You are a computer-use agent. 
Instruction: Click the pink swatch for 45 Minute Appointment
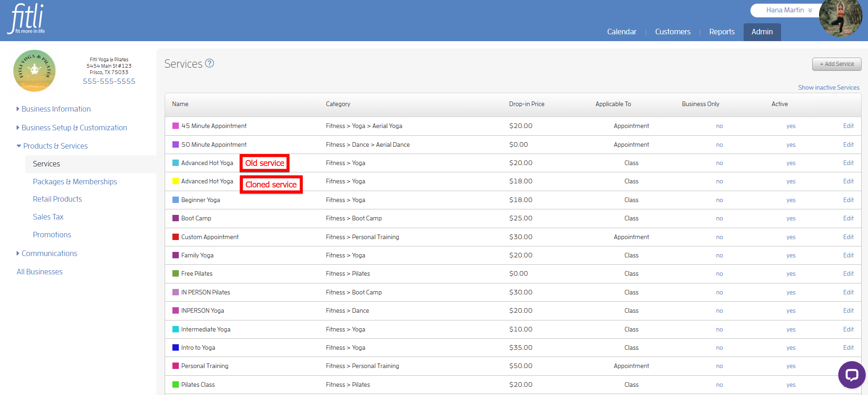pos(176,126)
